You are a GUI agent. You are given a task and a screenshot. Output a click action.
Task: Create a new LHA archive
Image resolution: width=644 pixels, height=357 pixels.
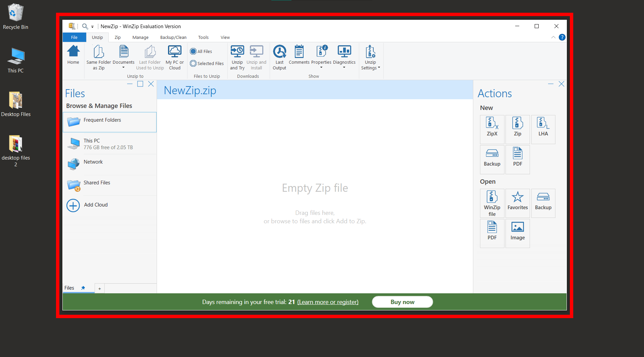click(x=543, y=129)
